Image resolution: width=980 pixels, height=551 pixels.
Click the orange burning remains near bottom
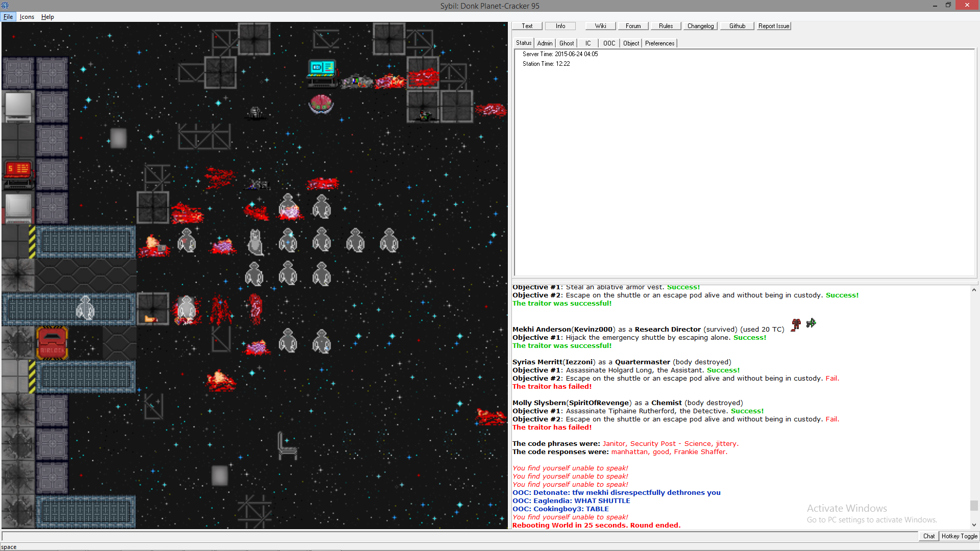220,380
